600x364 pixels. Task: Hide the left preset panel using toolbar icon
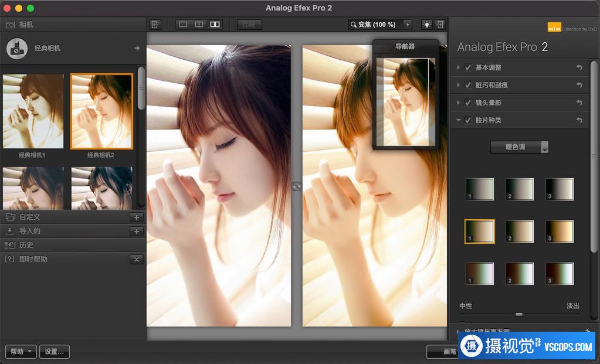point(155,25)
